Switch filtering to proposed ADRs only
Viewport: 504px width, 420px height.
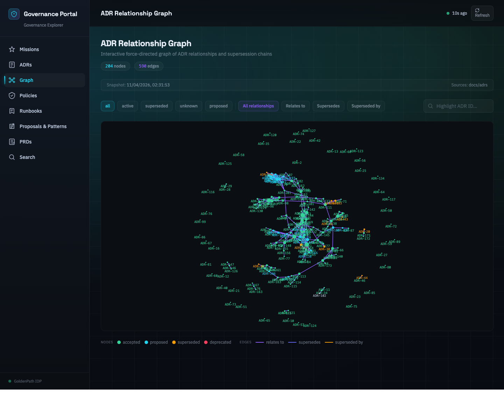pos(218,106)
